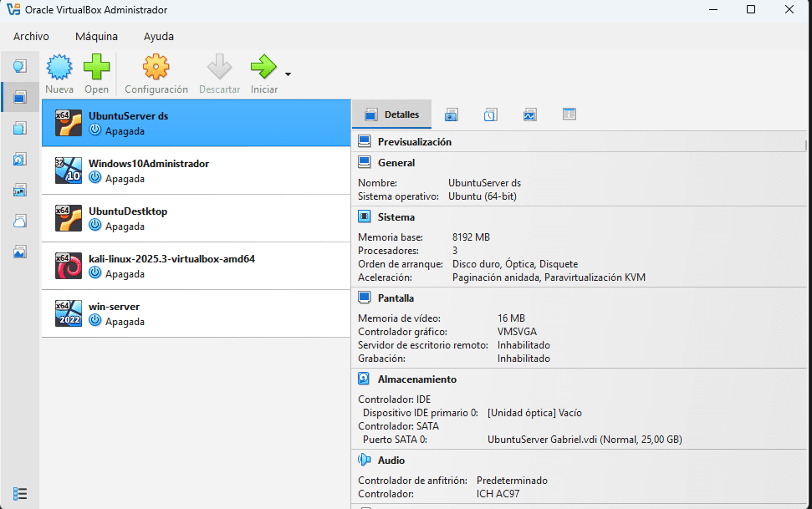The height and width of the screenshot is (509, 812).
Task: Switch to the file manager tab
Action: 569,114
